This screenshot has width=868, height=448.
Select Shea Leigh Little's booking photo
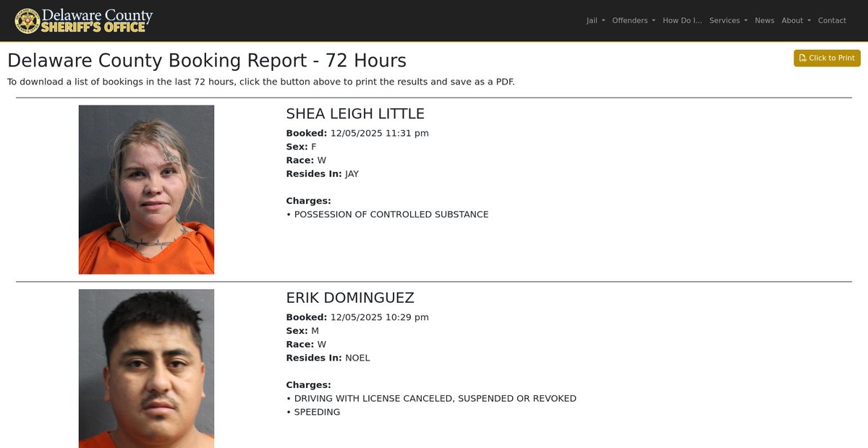point(146,189)
